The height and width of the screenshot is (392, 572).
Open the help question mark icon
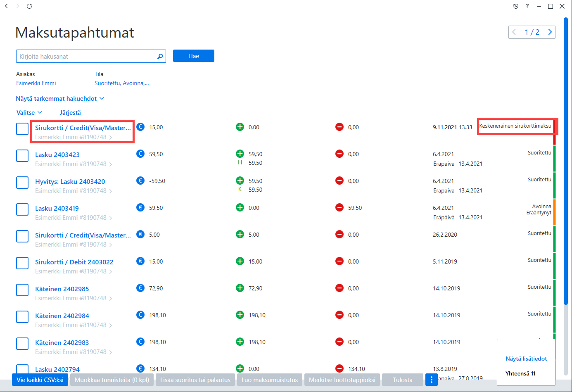pyautogui.click(x=527, y=6)
